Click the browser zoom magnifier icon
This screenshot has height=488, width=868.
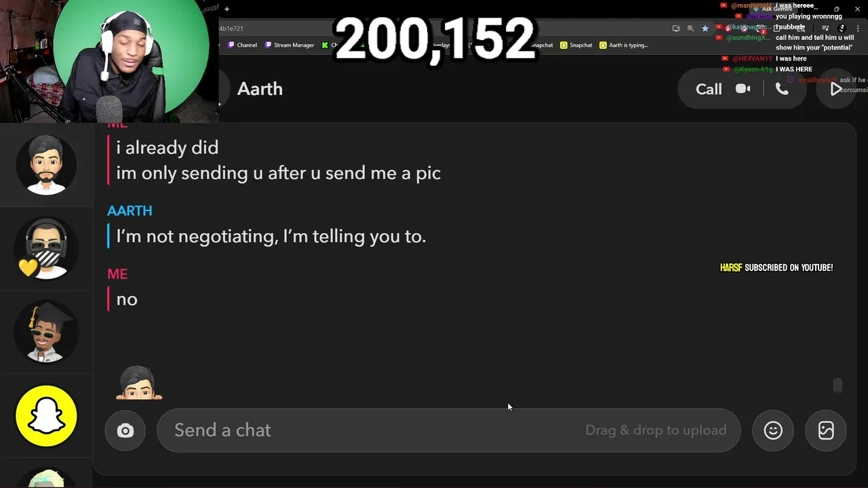pos(690,28)
